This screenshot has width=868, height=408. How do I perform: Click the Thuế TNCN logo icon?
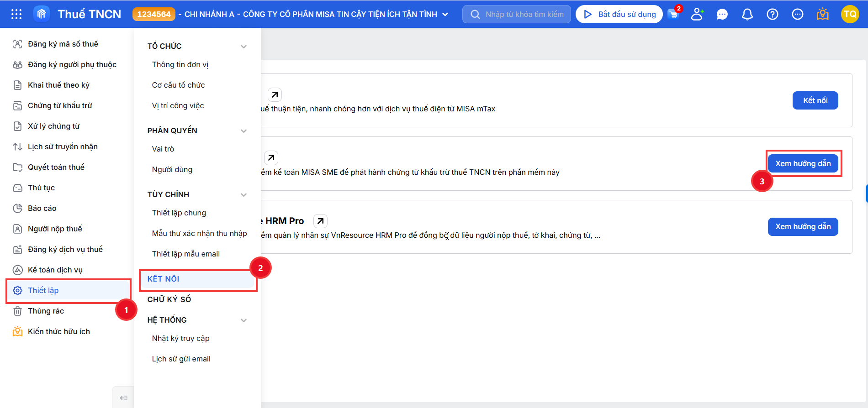click(42, 14)
